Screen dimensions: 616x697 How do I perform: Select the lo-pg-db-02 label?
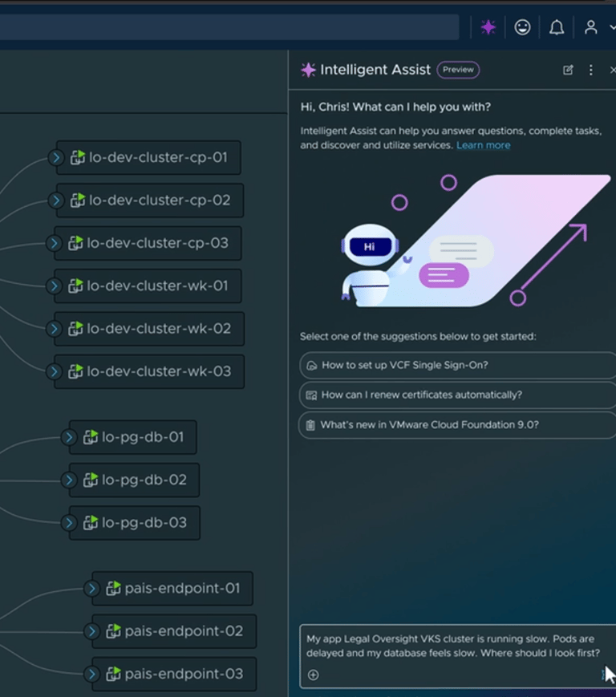pyautogui.click(x=144, y=480)
